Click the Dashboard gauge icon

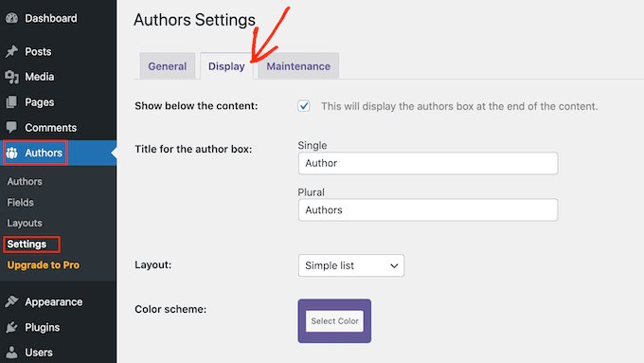point(12,18)
